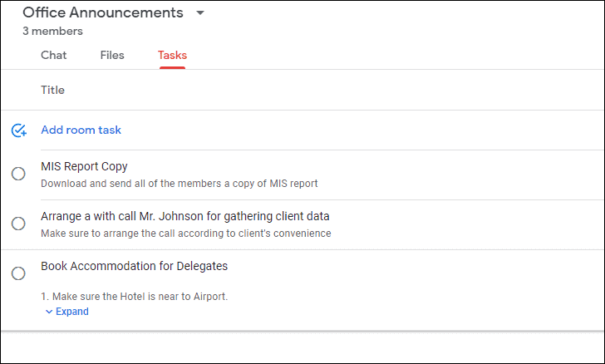Open the Arrange a call Mr. Johnson task

pyautogui.click(x=184, y=216)
